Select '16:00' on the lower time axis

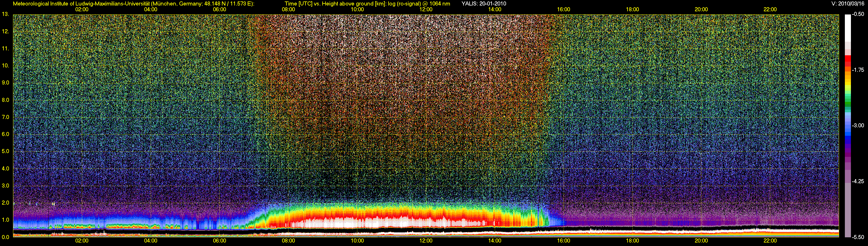coord(564,241)
